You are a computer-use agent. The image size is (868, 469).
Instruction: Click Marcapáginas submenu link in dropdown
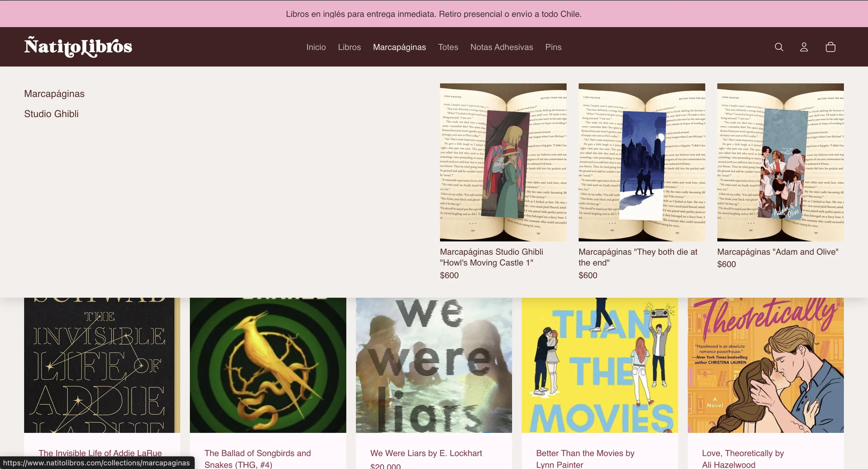pyautogui.click(x=54, y=94)
